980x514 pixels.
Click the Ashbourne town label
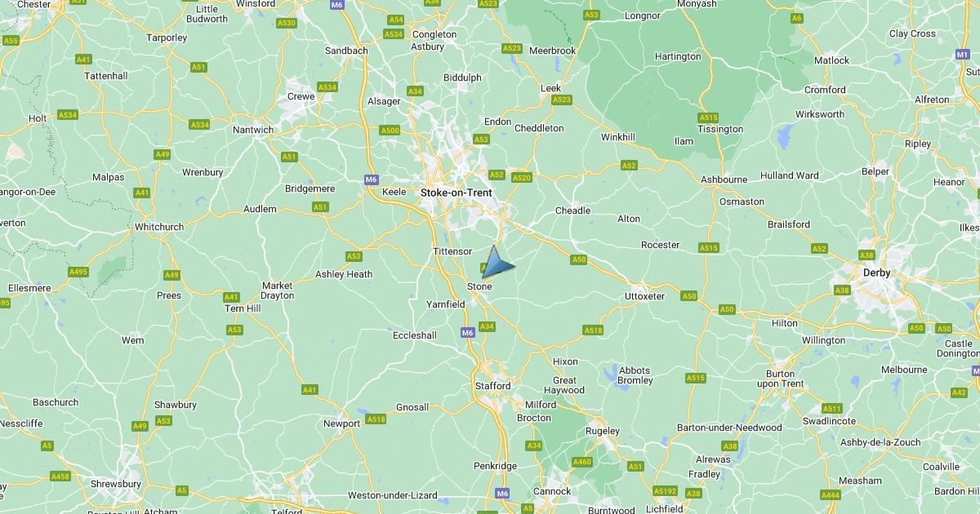724,179
